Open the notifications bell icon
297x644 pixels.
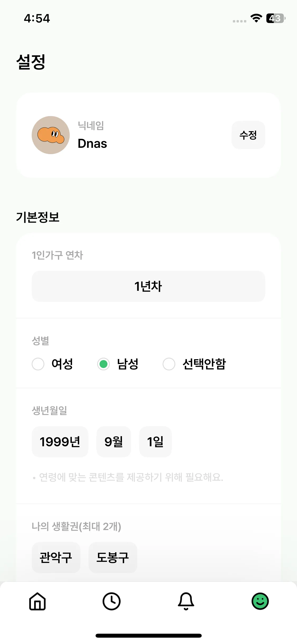[x=186, y=601]
